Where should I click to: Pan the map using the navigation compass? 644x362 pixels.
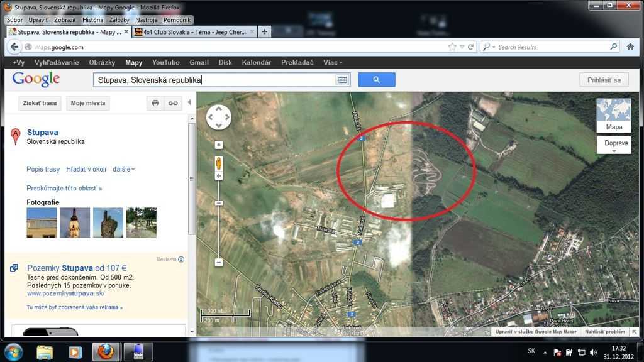218,117
